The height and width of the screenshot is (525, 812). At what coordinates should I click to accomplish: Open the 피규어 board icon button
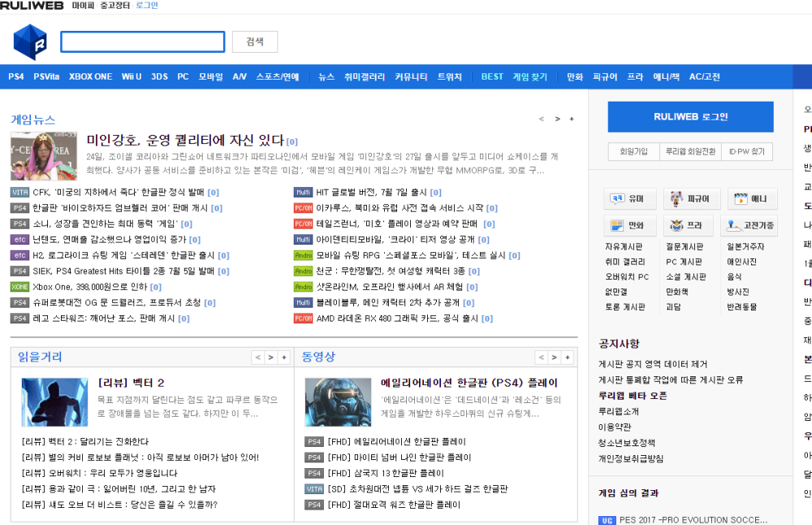[690, 199]
